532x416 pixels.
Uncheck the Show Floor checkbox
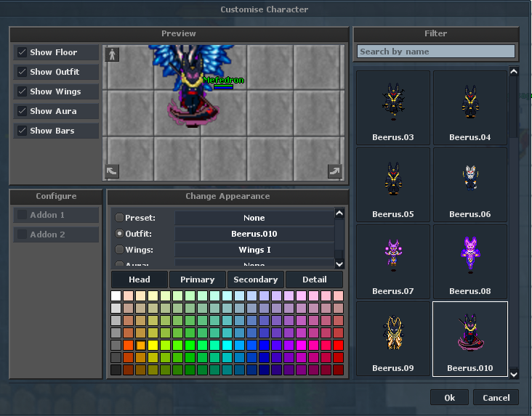[23, 52]
